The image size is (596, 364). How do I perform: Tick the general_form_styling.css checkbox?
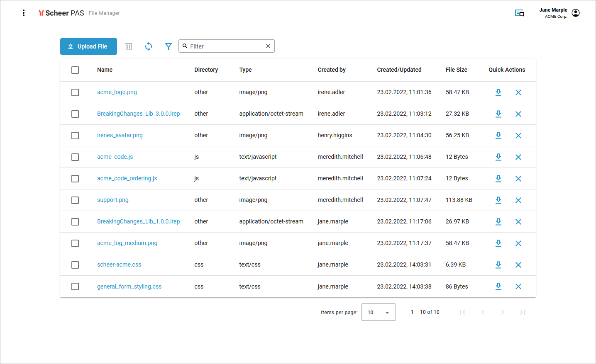point(75,286)
